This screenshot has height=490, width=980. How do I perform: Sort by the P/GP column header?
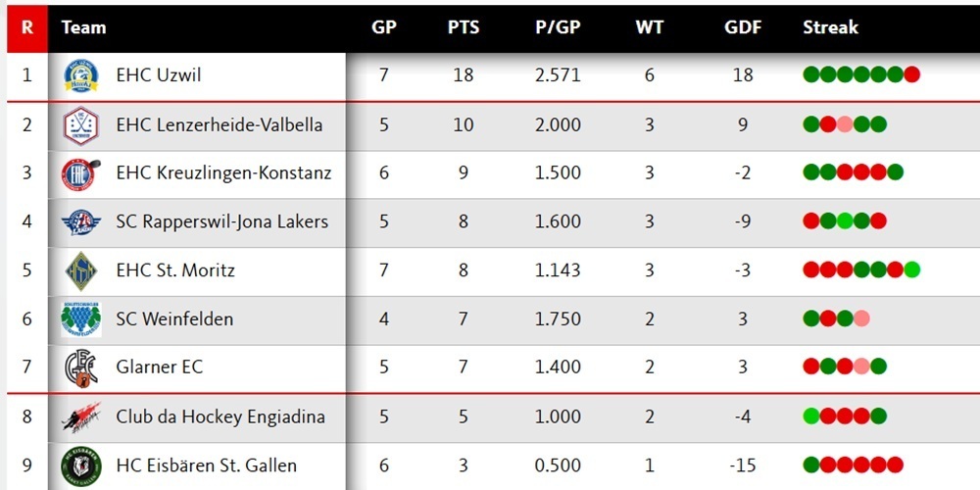[x=558, y=27]
